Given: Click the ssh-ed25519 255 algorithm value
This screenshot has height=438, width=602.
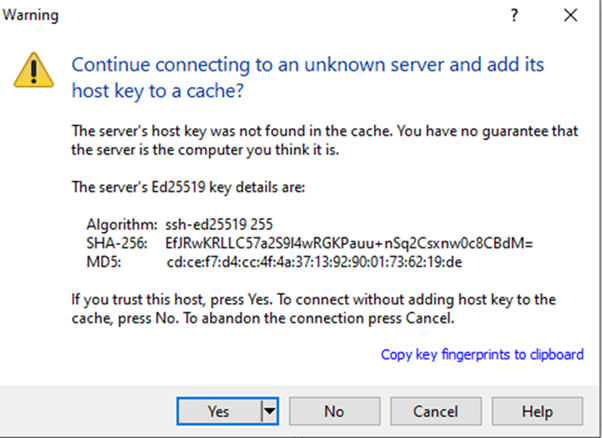Looking at the screenshot, I should tap(219, 224).
